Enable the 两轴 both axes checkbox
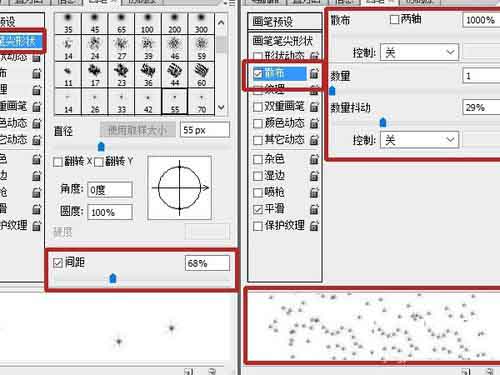The height and width of the screenshot is (375, 500). click(394, 20)
